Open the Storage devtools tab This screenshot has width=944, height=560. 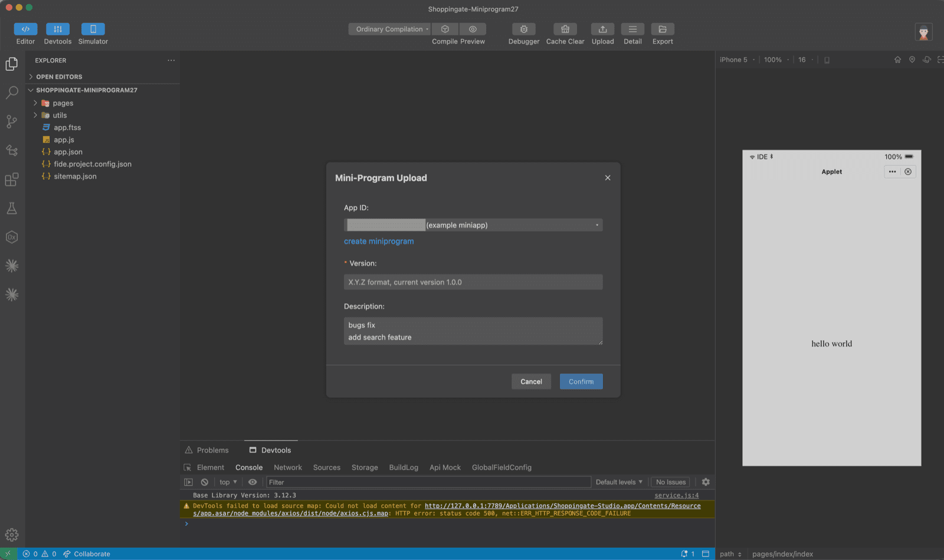(x=365, y=467)
